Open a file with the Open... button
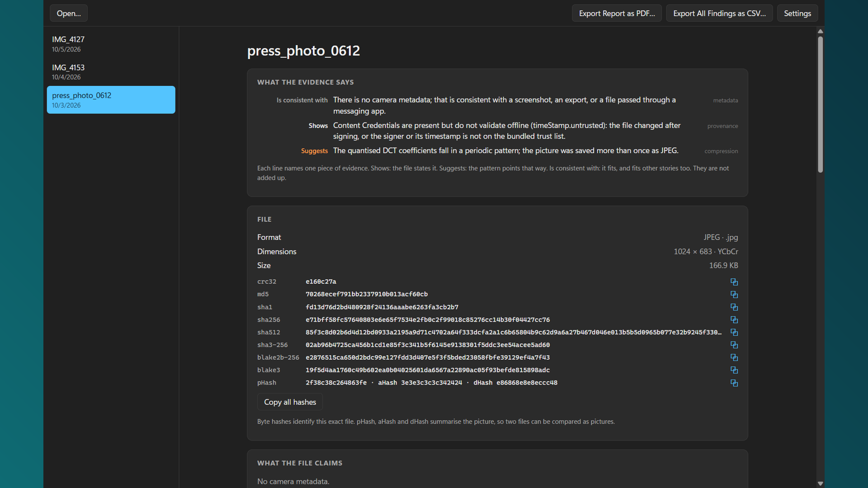Image resolution: width=868 pixels, height=488 pixels. coord(69,13)
